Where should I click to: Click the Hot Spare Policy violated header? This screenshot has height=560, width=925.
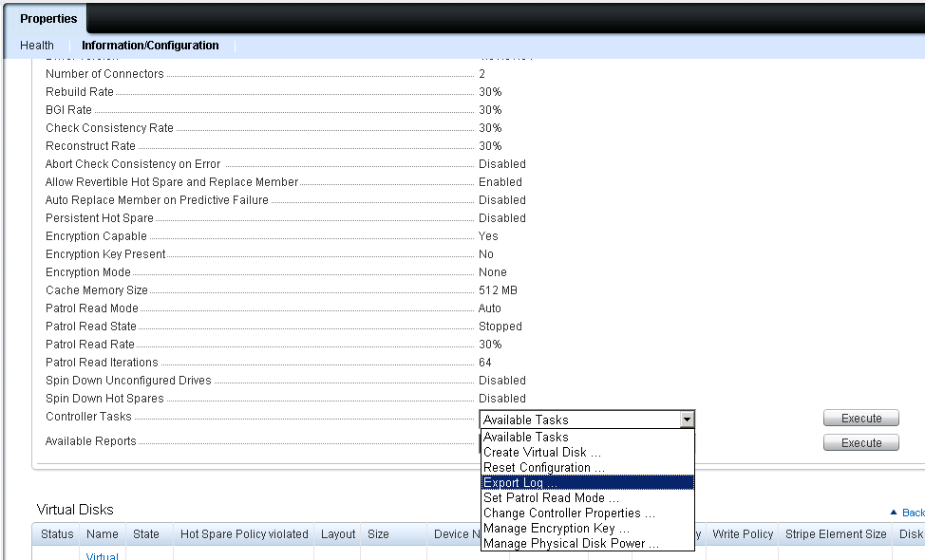243,533
